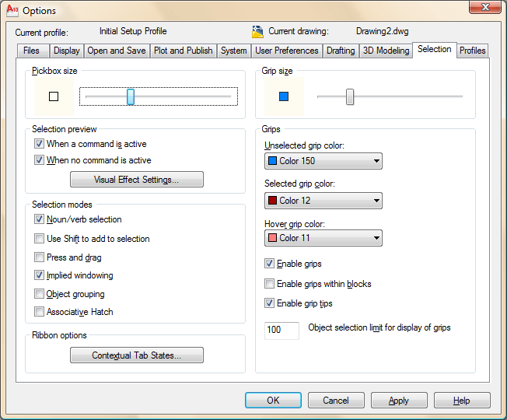Open Hover grip color dropdown
Image resolution: width=507 pixels, height=420 pixels.
pos(323,238)
